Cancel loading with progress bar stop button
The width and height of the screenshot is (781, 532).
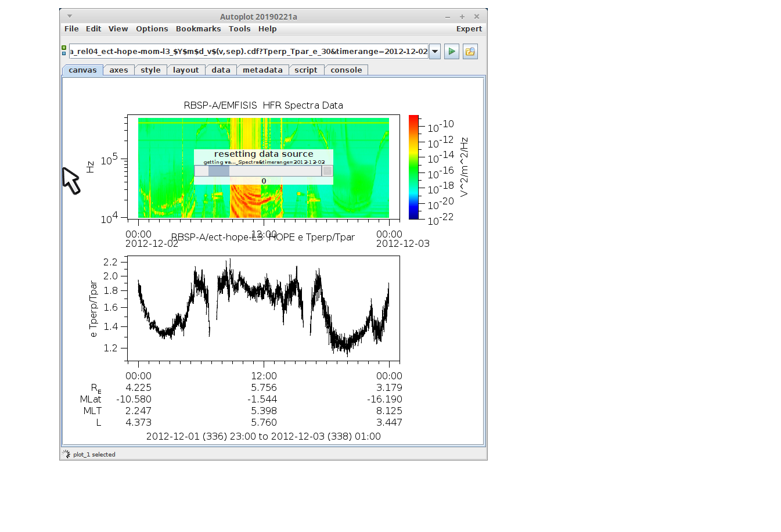click(327, 171)
